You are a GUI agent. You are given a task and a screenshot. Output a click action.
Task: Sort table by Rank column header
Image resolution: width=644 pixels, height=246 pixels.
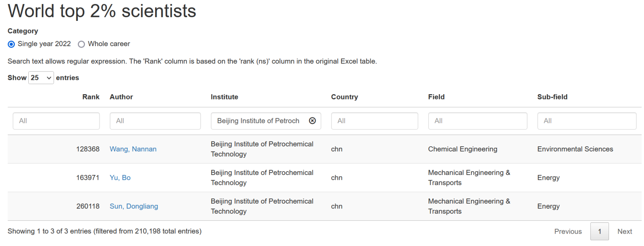point(91,97)
